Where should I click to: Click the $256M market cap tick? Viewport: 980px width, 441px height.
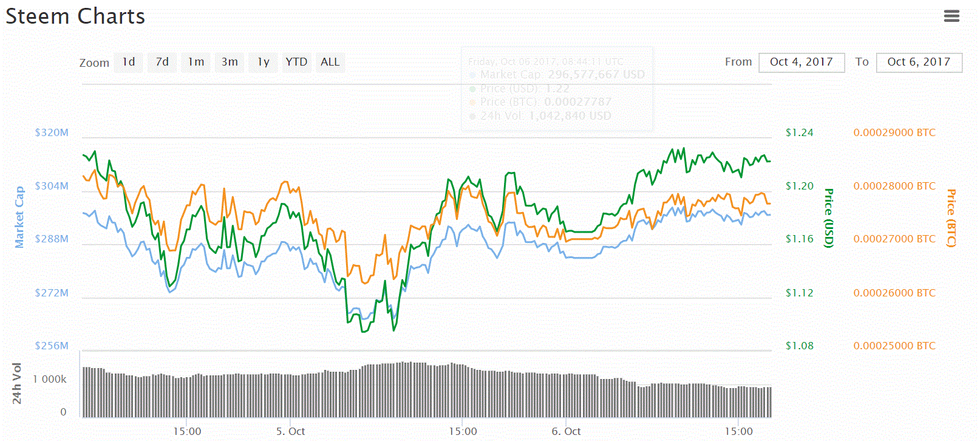click(x=52, y=346)
